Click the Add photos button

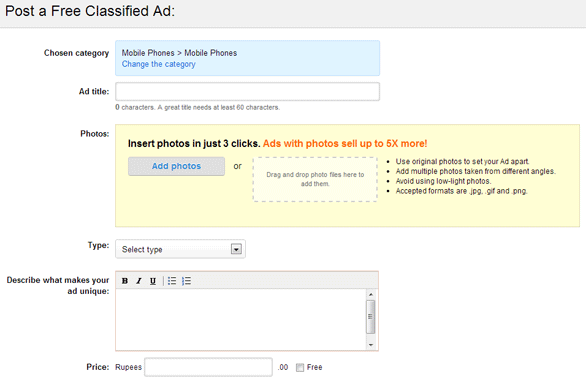click(x=176, y=166)
